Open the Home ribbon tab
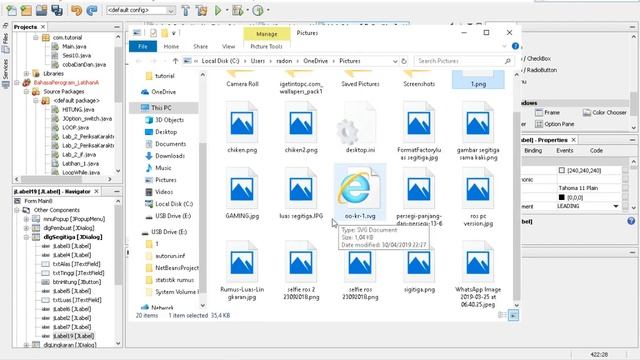640x360 pixels. [x=171, y=47]
